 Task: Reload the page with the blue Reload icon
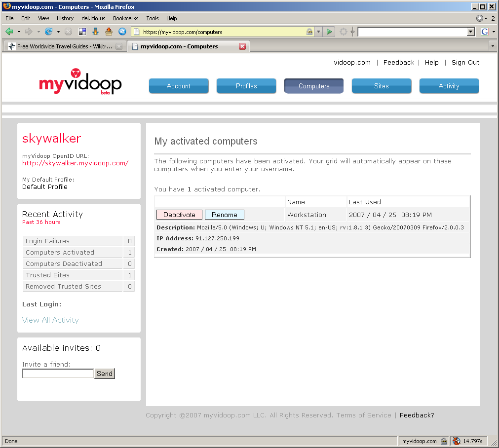click(48, 32)
